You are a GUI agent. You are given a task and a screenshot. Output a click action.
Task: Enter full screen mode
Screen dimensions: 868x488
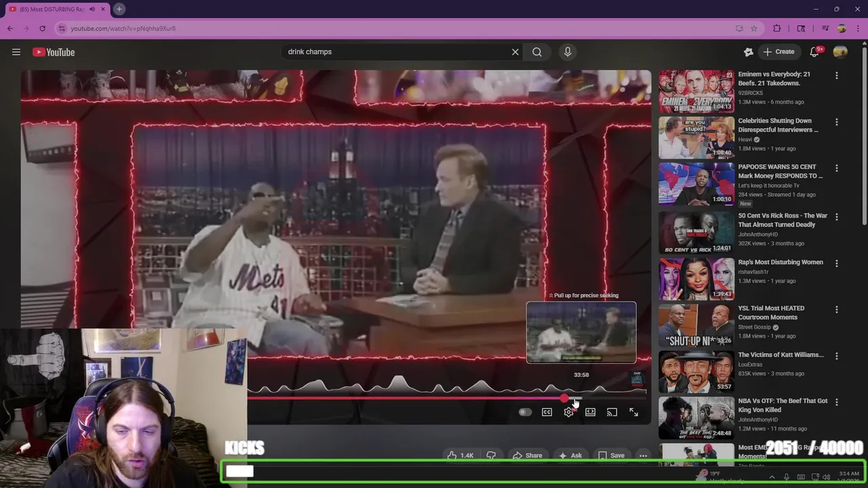(634, 412)
